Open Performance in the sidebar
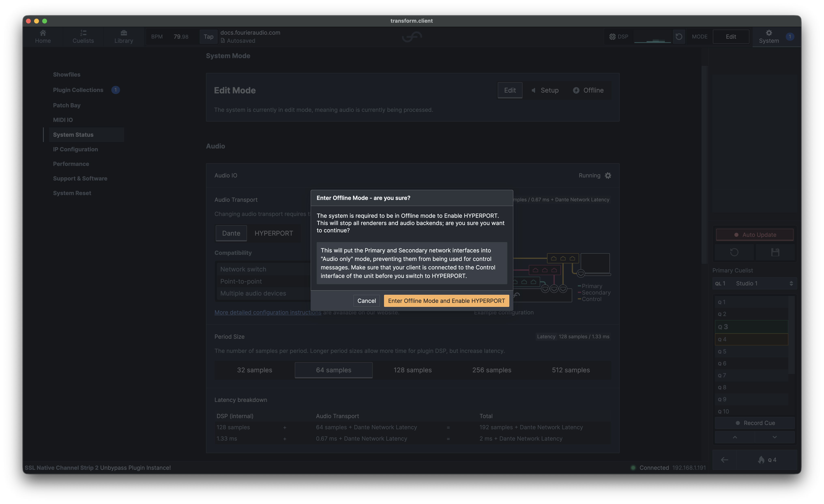 click(x=71, y=164)
